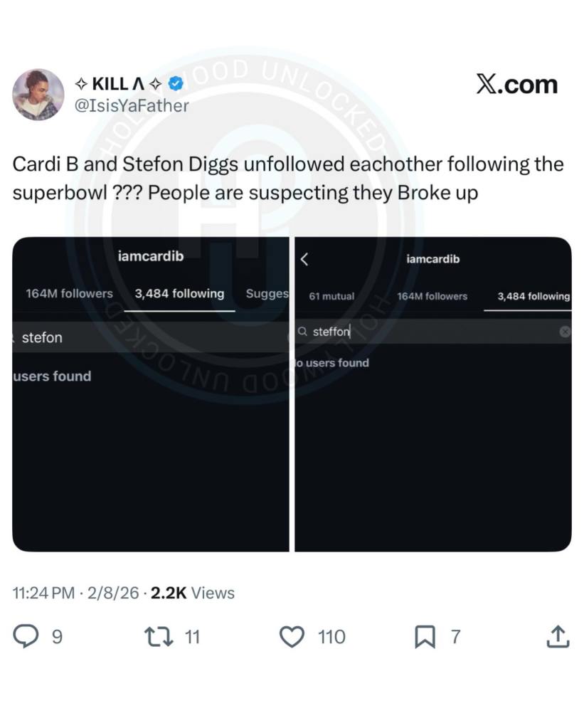The height and width of the screenshot is (728, 584).
Task: Switch to the Suggested tab
Action: point(267,294)
